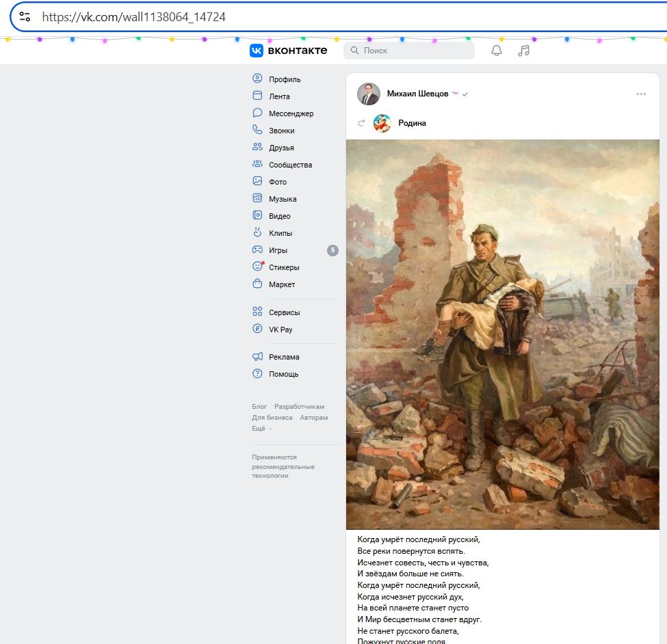Click the line "Исчезнет совесть, честь и чувства,"

(423, 563)
